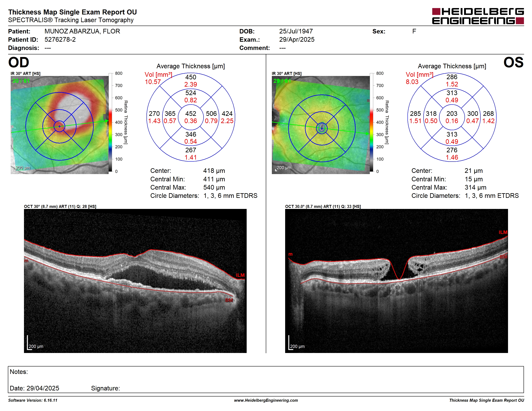This screenshot has width=532, height=411.
Task: Click the Heidelberg Engineering logo
Action: coord(478,16)
